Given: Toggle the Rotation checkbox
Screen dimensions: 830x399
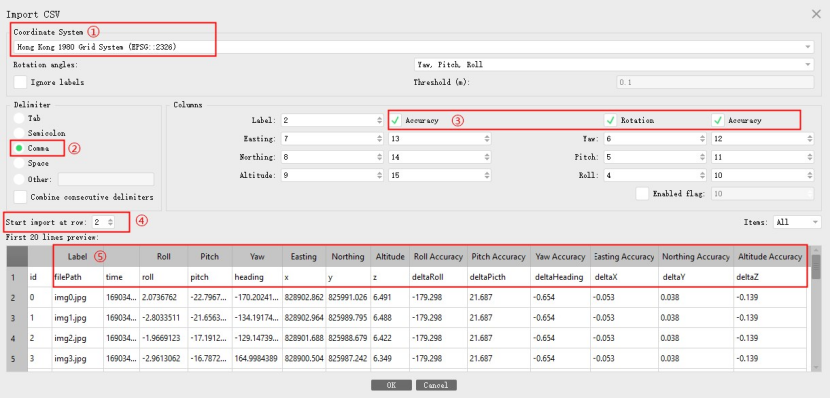Looking at the screenshot, I should point(610,121).
